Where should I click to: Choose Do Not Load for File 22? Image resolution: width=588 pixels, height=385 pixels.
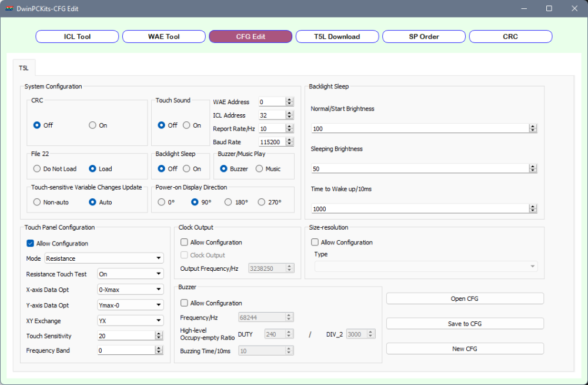[x=37, y=169]
